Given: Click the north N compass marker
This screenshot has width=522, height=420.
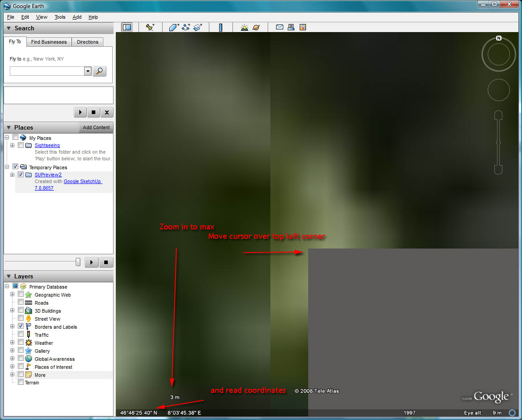Looking at the screenshot, I should (499, 38).
